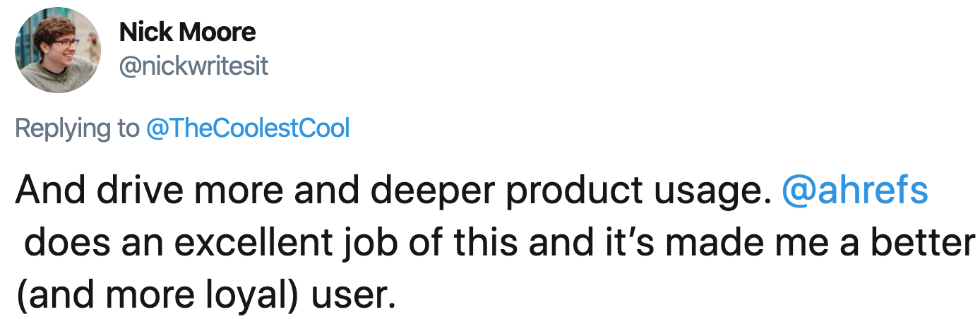This screenshot has height=319, width=980.
Task: Open the Nick Moore display name
Action: pyautogui.click(x=187, y=32)
